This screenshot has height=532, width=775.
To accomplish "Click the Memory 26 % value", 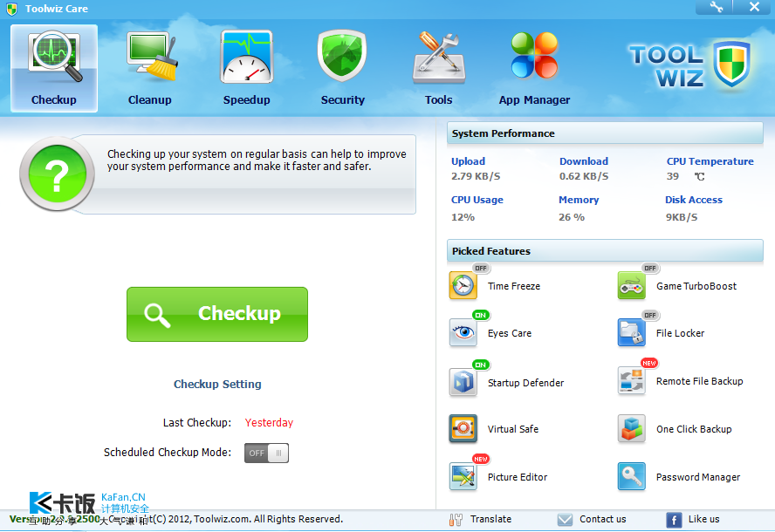I will [572, 217].
